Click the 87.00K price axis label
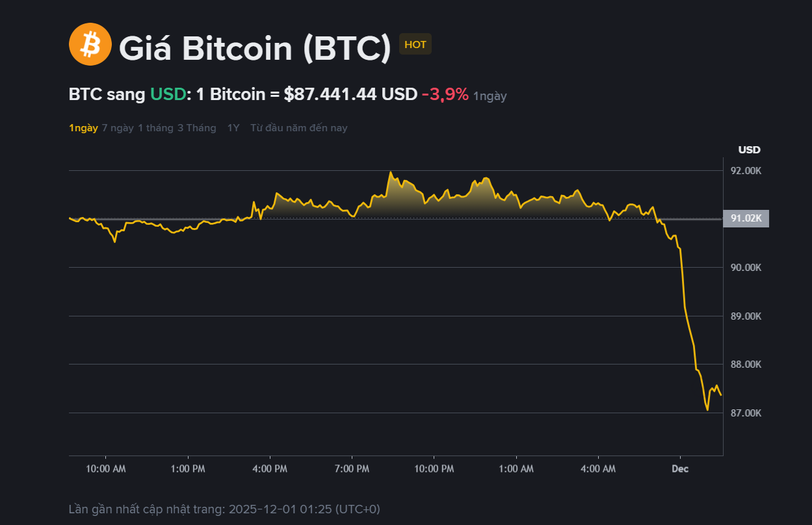 [746, 413]
